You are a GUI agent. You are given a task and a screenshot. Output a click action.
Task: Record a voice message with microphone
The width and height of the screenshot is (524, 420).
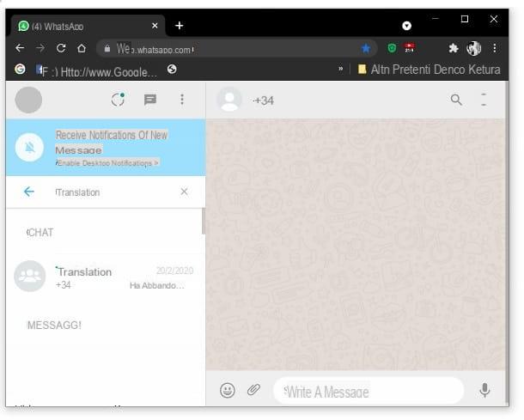pos(484,390)
